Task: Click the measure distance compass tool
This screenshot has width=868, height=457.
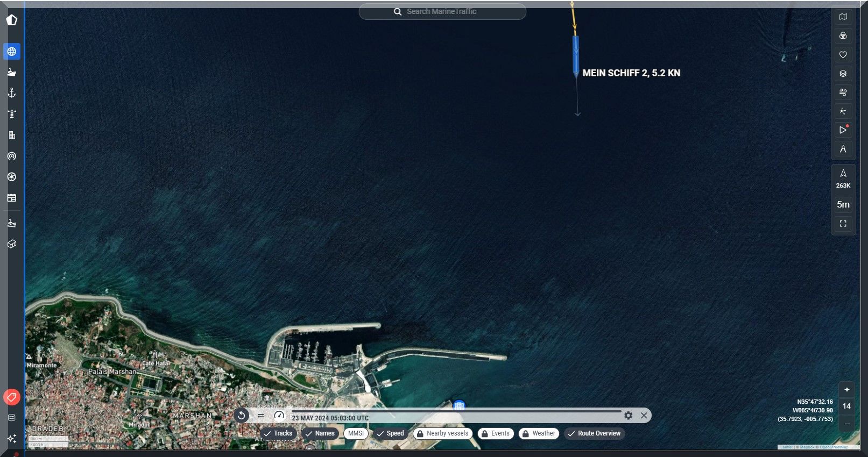Action: coord(843,149)
